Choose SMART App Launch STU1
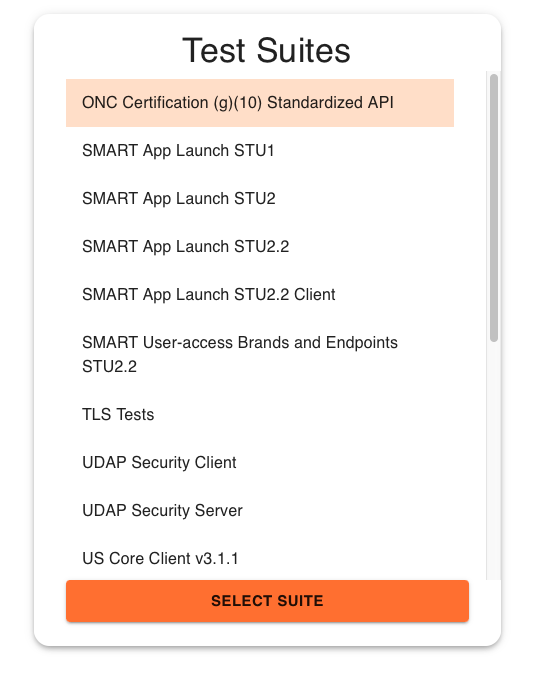Image resolution: width=555 pixels, height=683 pixels. coord(260,151)
